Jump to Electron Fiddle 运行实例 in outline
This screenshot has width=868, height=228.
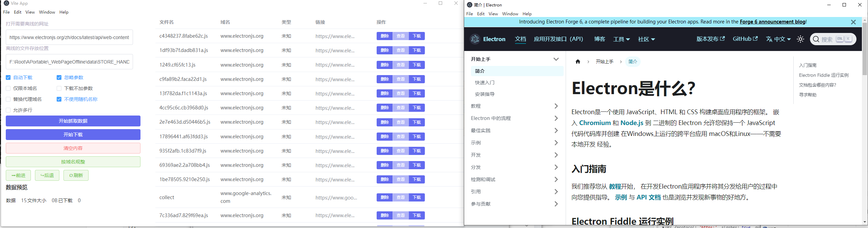click(824, 75)
